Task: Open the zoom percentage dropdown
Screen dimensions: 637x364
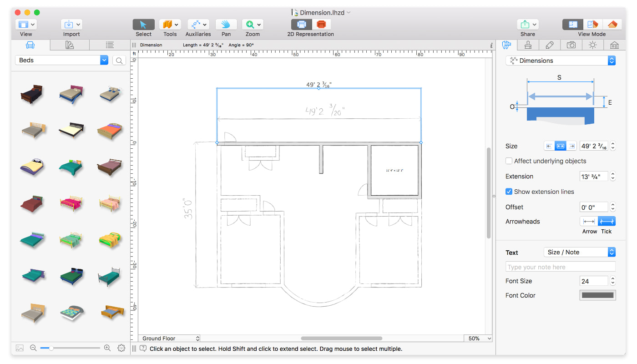Action: tap(478, 338)
